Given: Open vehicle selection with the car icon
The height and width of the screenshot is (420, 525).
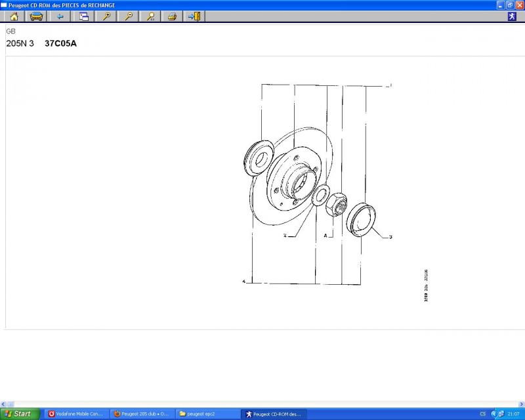Looking at the screenshot, I should (x=37, y=16).
